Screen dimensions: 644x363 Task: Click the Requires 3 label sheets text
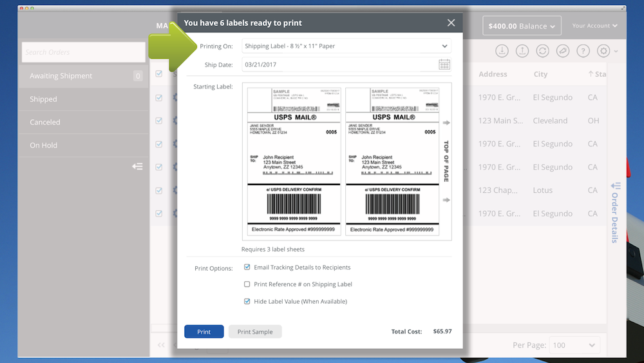[x=272, y=249]
